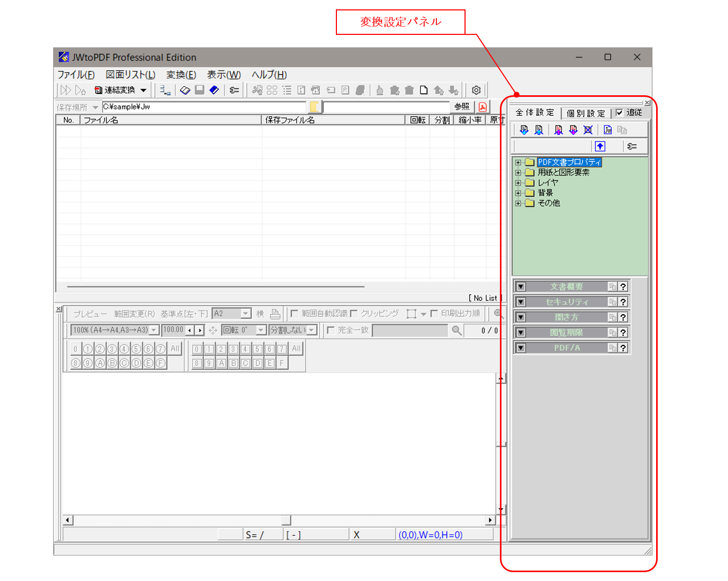Click the wrench icon in main toolbar
The width and height of the screenshot is (728, 581).
click(234, 90)
